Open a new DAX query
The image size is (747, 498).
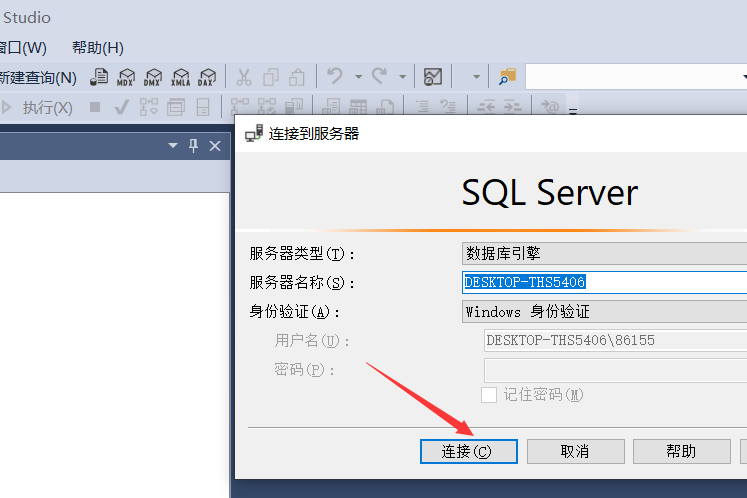coord(207,77)
